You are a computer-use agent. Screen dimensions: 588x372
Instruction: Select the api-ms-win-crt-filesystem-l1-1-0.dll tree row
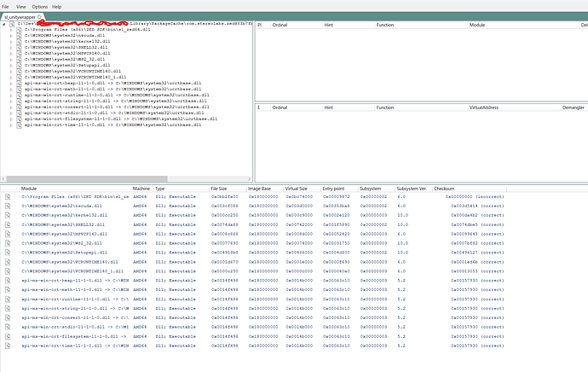(121, 119)
